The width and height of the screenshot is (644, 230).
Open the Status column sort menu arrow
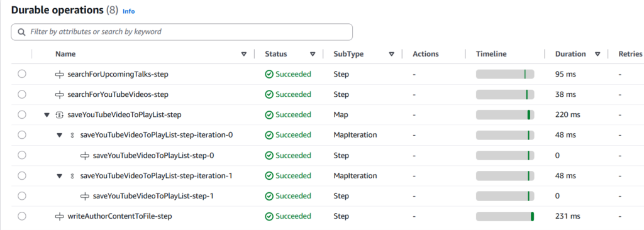tap(313, 54)
